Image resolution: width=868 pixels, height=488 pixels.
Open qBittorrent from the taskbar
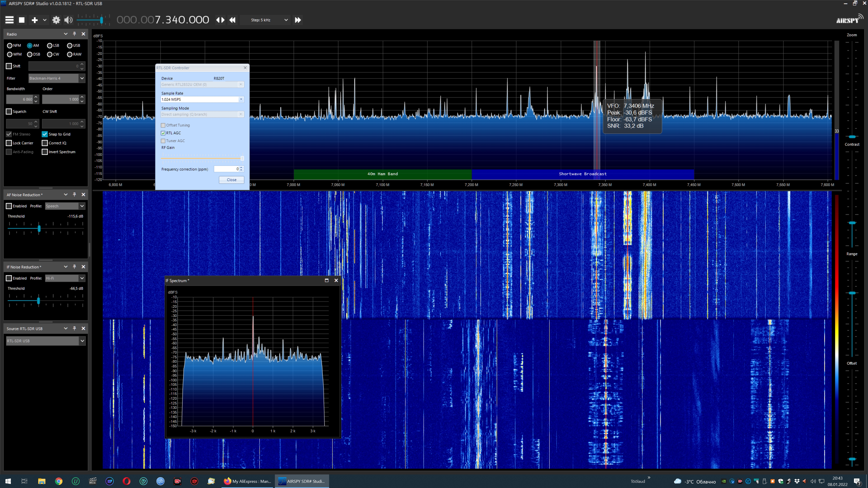[160, 481]
